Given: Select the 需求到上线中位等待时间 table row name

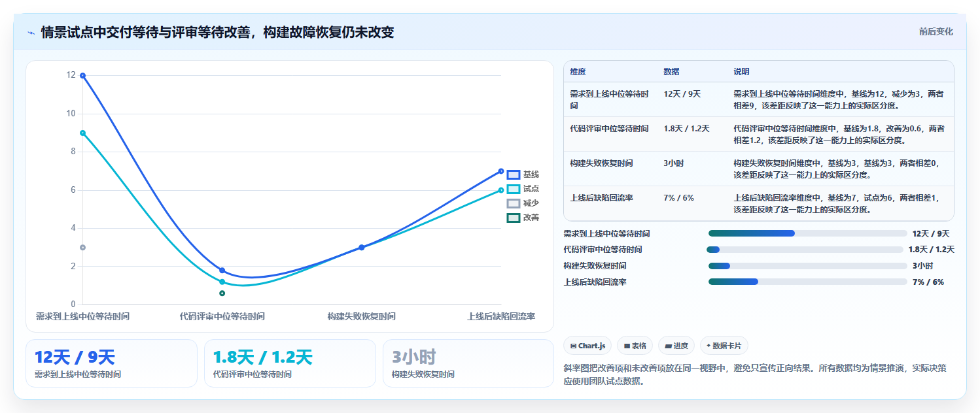Looking at the screenshot, I should tap(610, 100).
